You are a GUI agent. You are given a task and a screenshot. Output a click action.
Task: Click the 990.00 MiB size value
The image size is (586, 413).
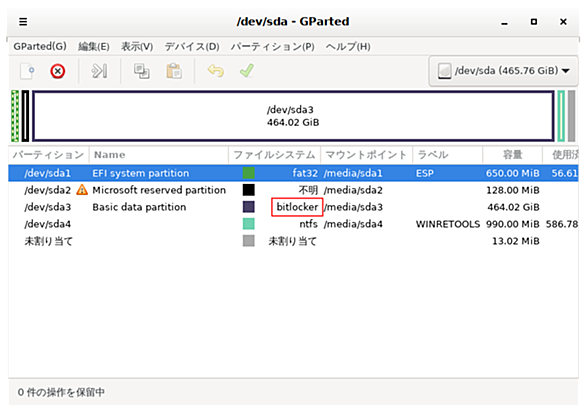pos(513,224)
